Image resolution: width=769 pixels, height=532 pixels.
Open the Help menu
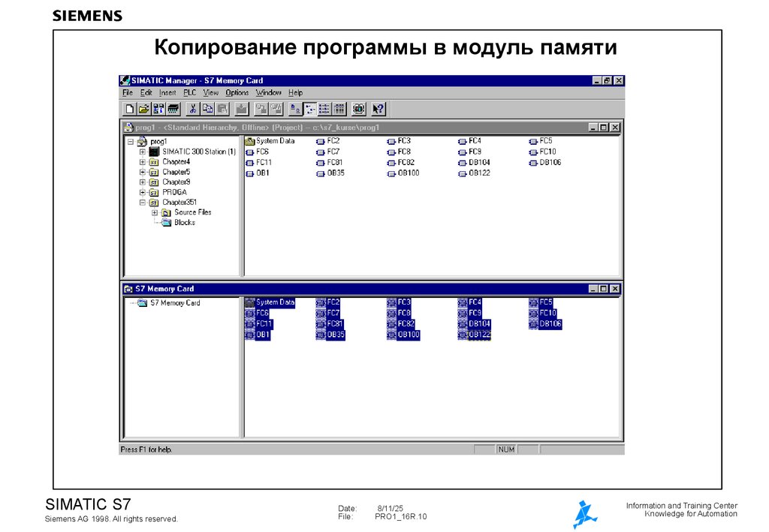(295, 92)
